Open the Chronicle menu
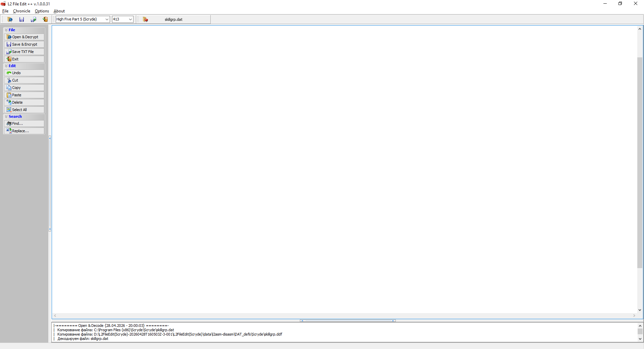The image size is (644, 349). 21,11
